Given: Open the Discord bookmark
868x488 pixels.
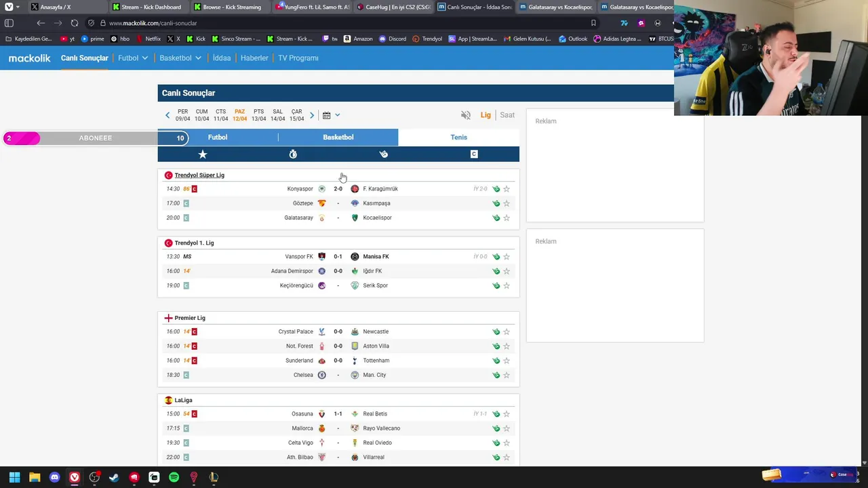Looking at the screenshot, I should click(392, 39).
